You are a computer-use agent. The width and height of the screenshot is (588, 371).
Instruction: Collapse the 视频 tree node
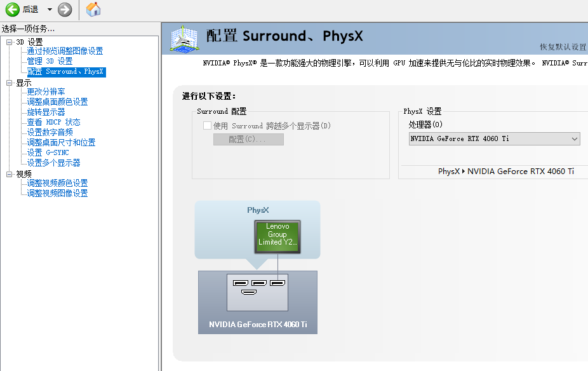point(10,174)
